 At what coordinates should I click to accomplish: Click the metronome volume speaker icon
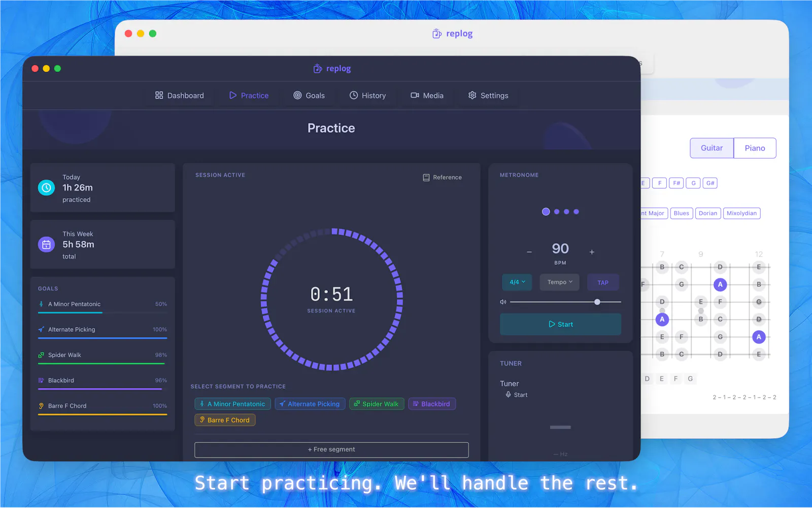pyautogui.click(x=503, y=302)
